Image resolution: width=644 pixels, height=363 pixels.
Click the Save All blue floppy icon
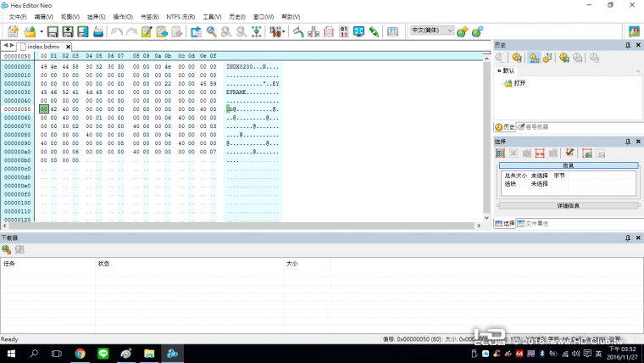(x=82, y=31)
